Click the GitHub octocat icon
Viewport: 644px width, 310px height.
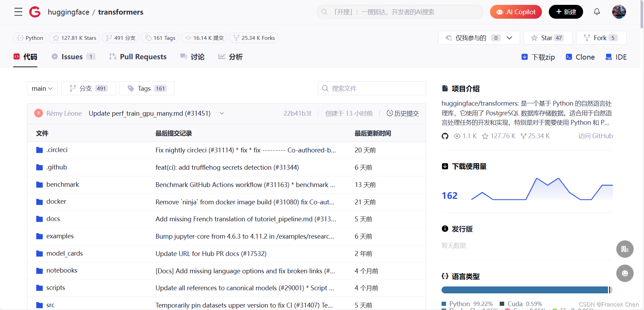pos(445,136)
